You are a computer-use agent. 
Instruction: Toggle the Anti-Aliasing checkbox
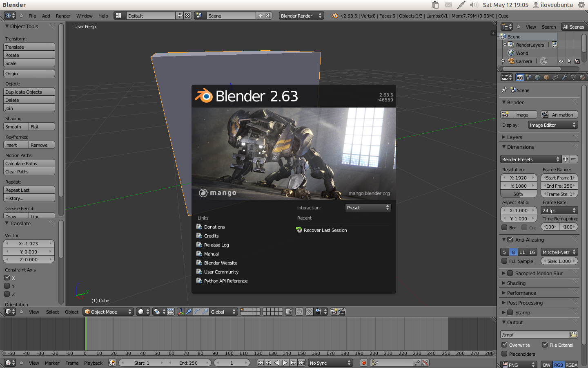tap(510, 240)
